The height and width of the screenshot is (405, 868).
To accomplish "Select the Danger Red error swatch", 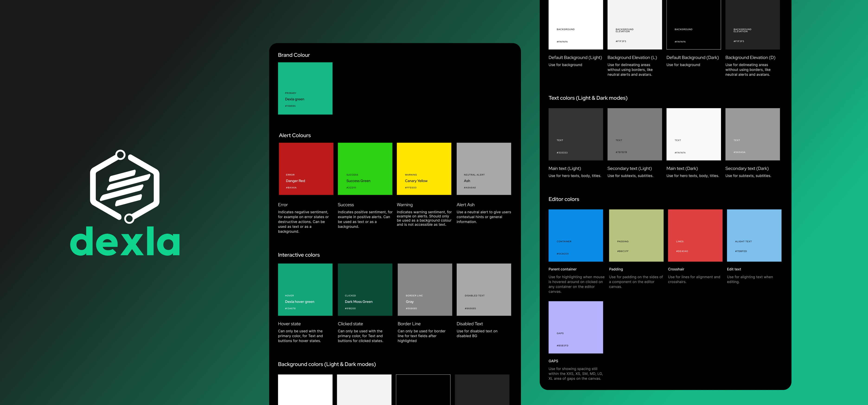I will tap(306, 169).
